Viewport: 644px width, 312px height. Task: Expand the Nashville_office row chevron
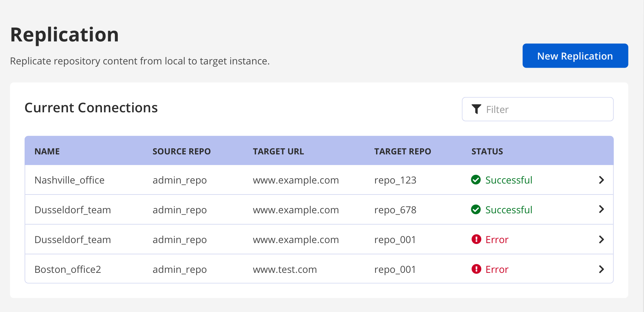pos(601,180)
